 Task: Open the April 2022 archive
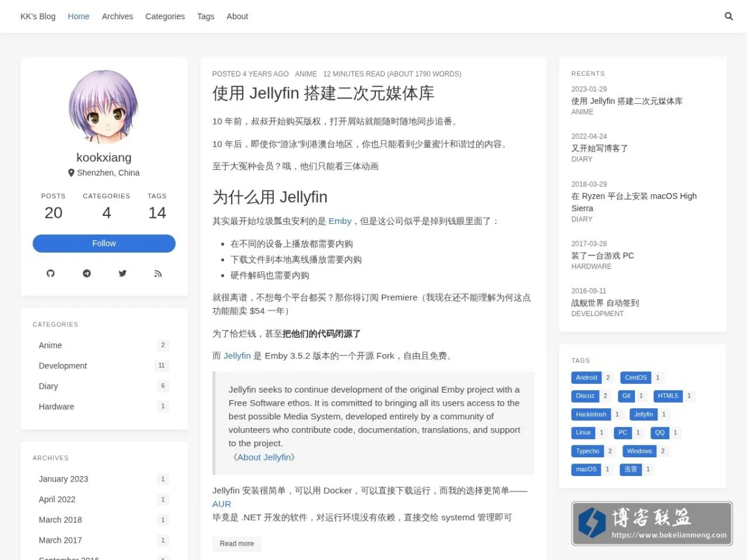104,500
